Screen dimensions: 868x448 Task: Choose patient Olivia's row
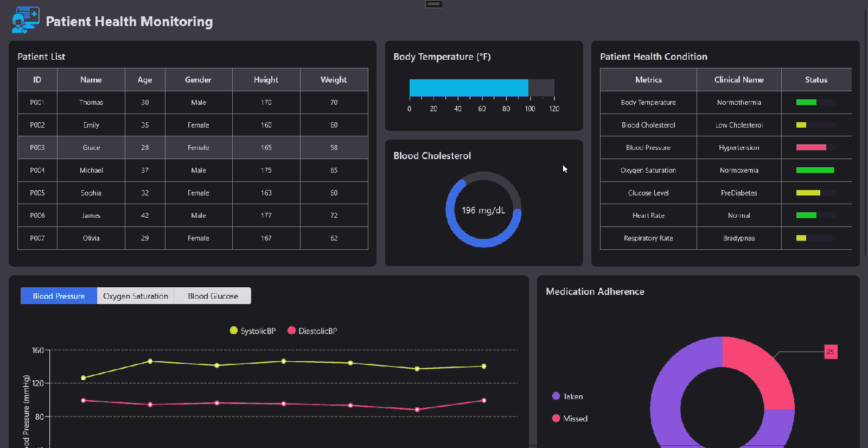91,238
